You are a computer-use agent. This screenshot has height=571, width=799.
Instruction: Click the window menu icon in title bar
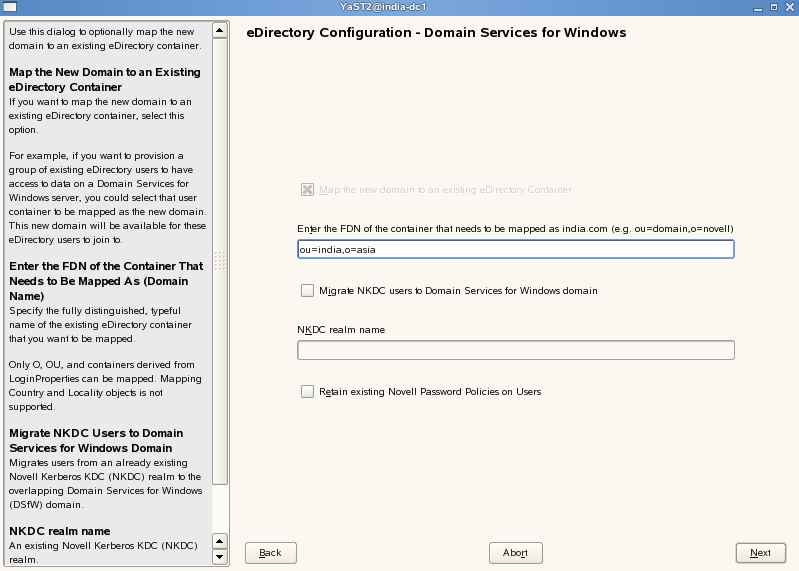[9, 9]
